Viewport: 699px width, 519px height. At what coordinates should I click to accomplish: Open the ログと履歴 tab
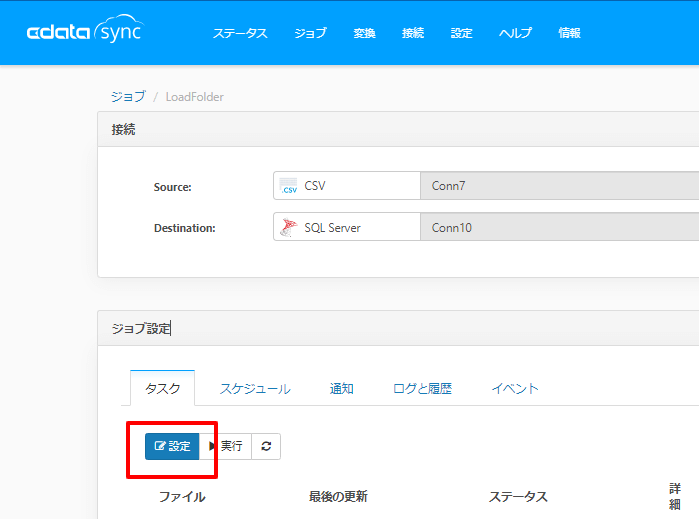pos(422,388)
